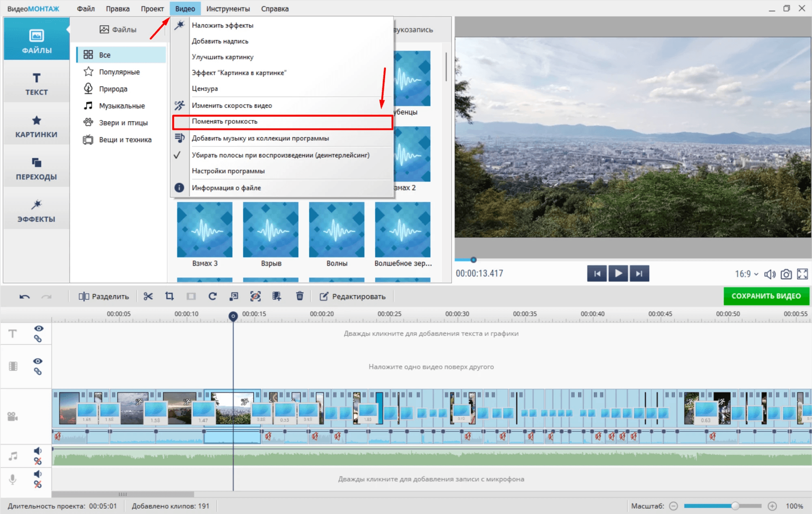Click Сохранить видео button

[766, 296]
